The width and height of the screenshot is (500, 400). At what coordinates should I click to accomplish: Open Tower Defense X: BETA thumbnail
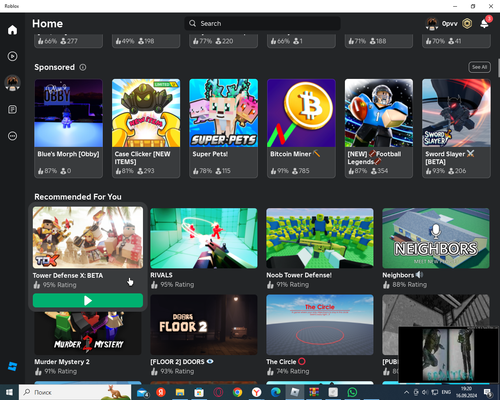click(88, 237)
